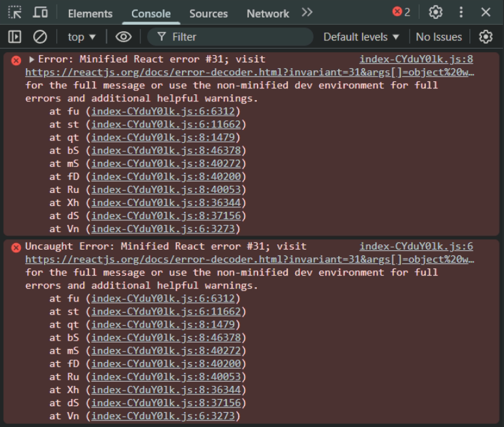The height and width of the screenshot is (427, 504).
Task: Open the Sources tab
Action: tap(208, 13)
